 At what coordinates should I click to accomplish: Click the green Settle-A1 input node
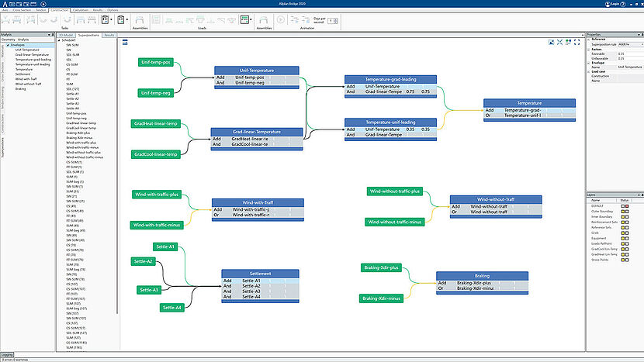point(167,247)
